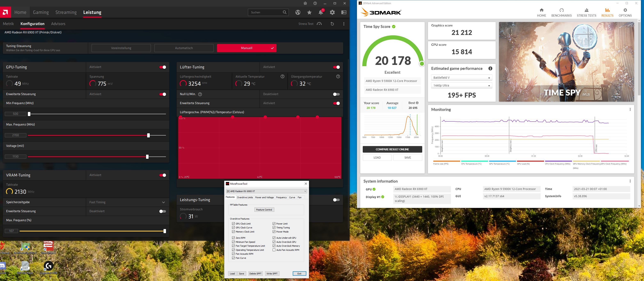Viewport: 644px width, 281px height.
Task: Show help for Übergangstemperatur
Action: (338, 76)
